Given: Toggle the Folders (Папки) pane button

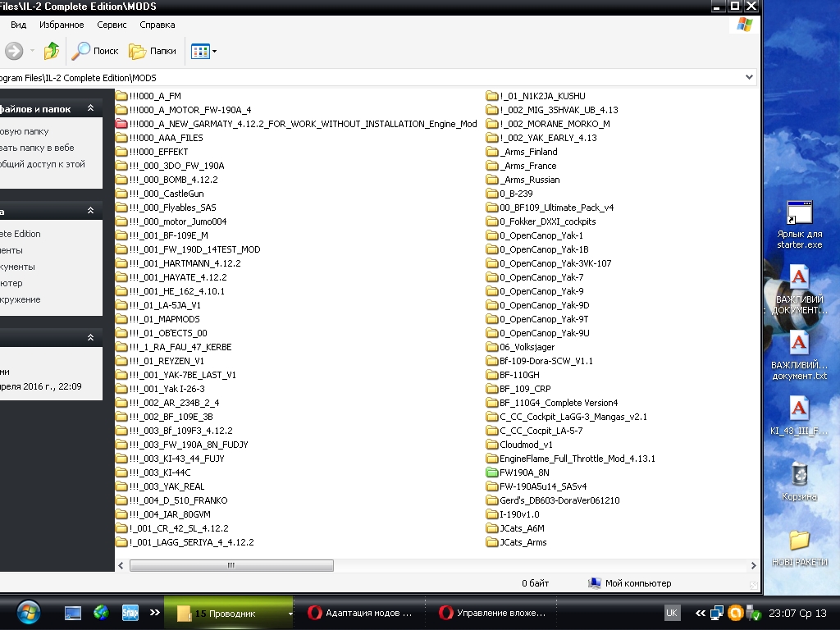Looking at the screenshot, I should pyautogui.click(x=152, y=51).
